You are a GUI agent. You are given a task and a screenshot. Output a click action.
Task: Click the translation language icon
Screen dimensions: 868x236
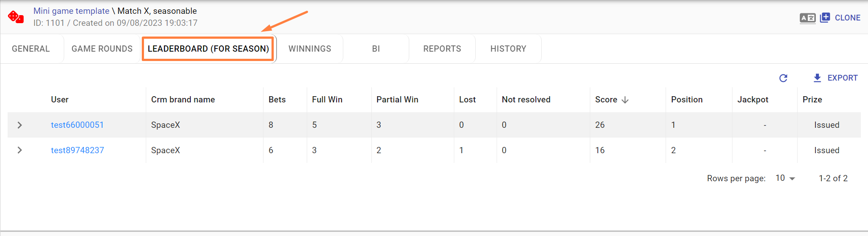pyautogui.click(x=807, y=18)
